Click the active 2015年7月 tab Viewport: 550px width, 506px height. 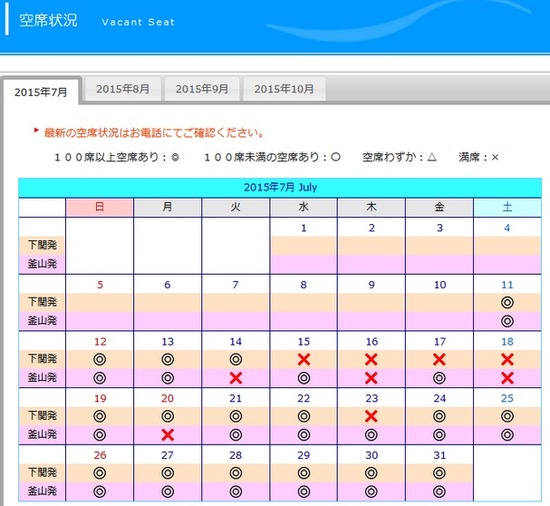(41, 92)
